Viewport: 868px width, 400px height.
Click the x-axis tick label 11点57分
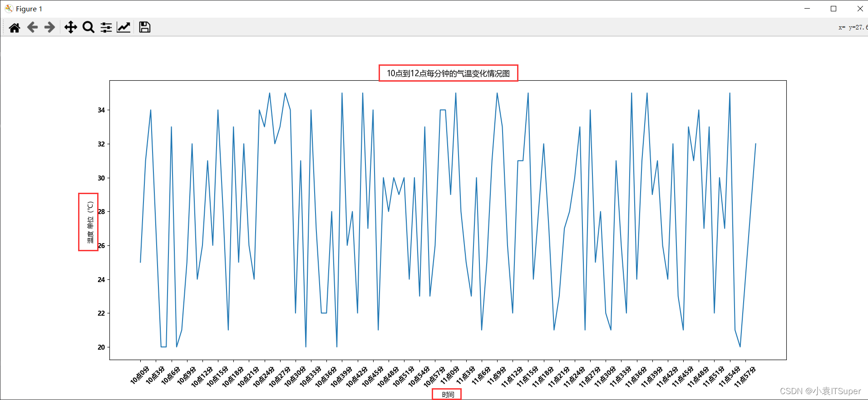(x=744, y=376)
